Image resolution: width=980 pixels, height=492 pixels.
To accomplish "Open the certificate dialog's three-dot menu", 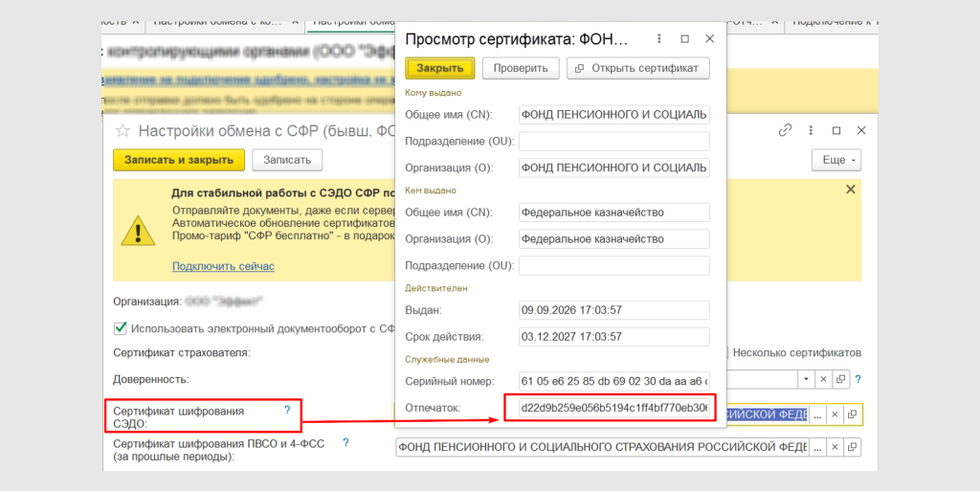I will pyautogui.click(x=658, y=38).
